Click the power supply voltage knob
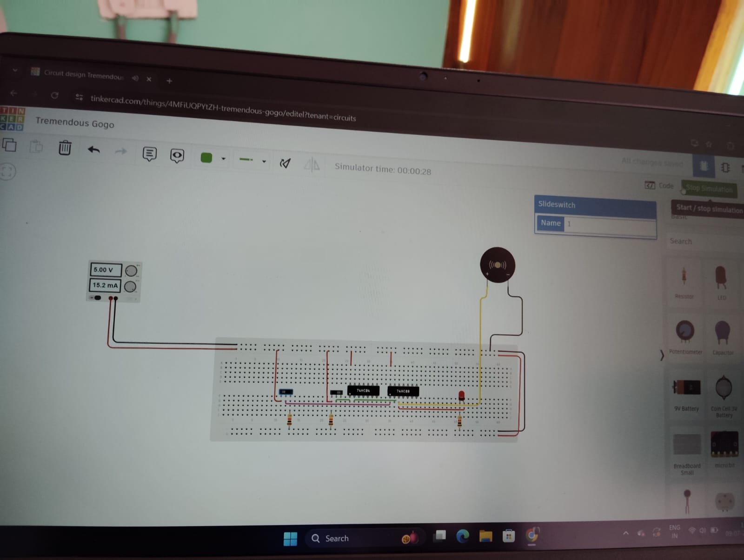The height and width of the screenshot is (560, 744). (132, 270)
